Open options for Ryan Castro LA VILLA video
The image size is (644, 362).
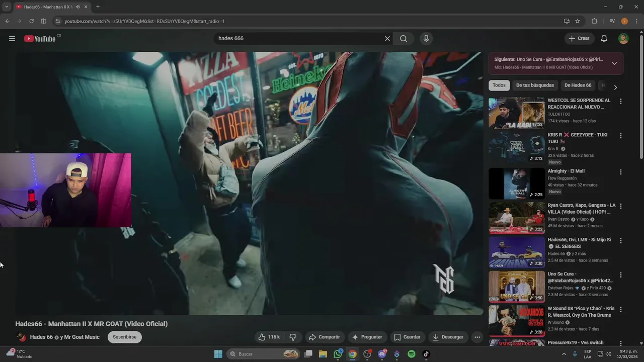coord(621,206)
